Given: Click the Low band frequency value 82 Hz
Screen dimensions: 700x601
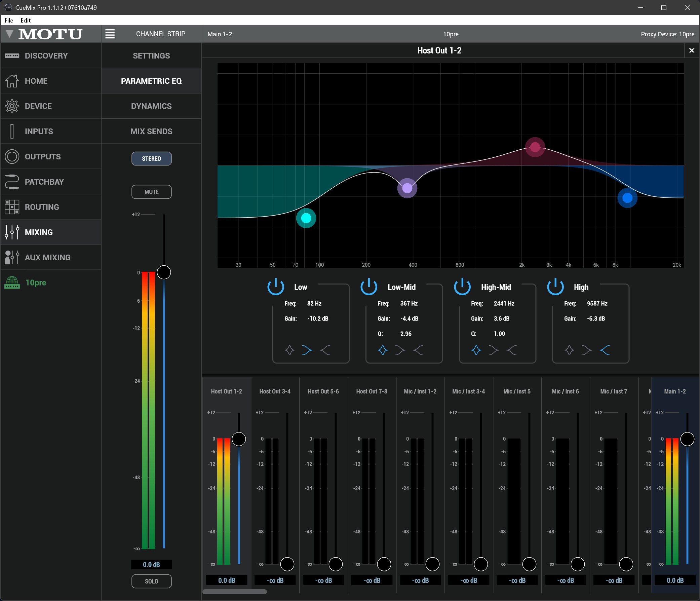Looking at the screenshot, I should tap(314, 304).
